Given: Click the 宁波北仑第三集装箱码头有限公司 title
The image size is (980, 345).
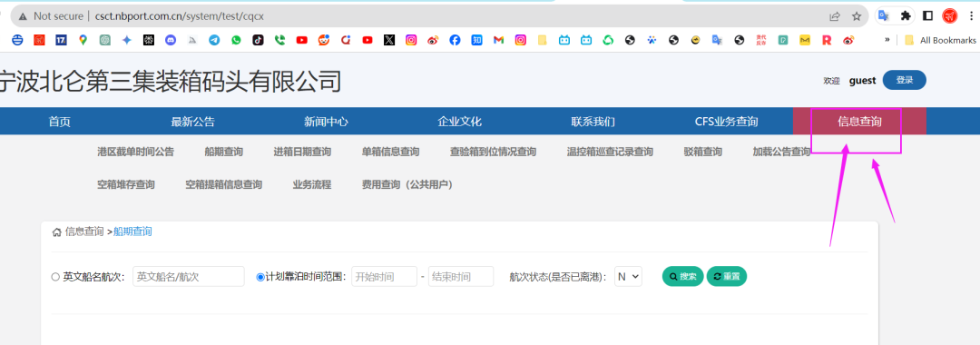Looking at the screenshot, I should [x=171, y=81].
